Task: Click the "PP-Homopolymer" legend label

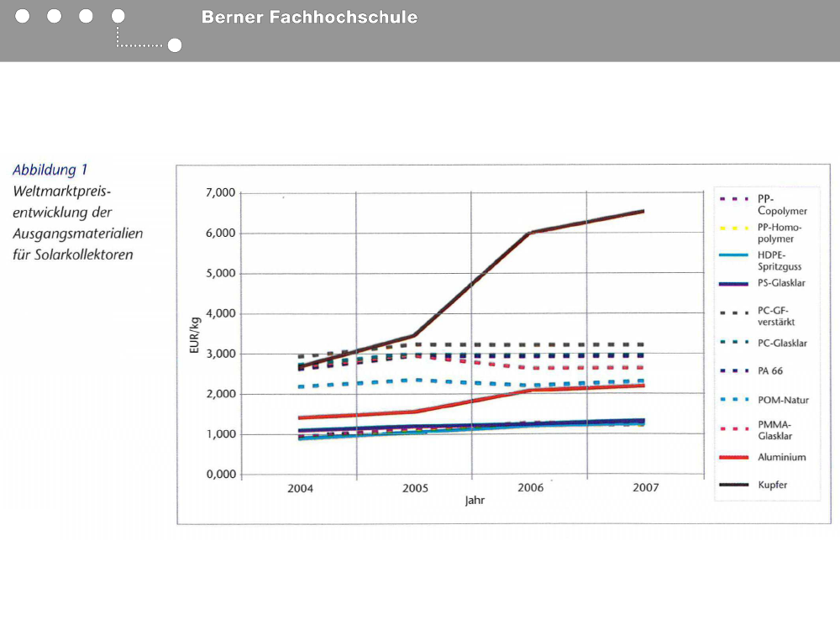Action: pyautogui.click(x=780, y=233)
